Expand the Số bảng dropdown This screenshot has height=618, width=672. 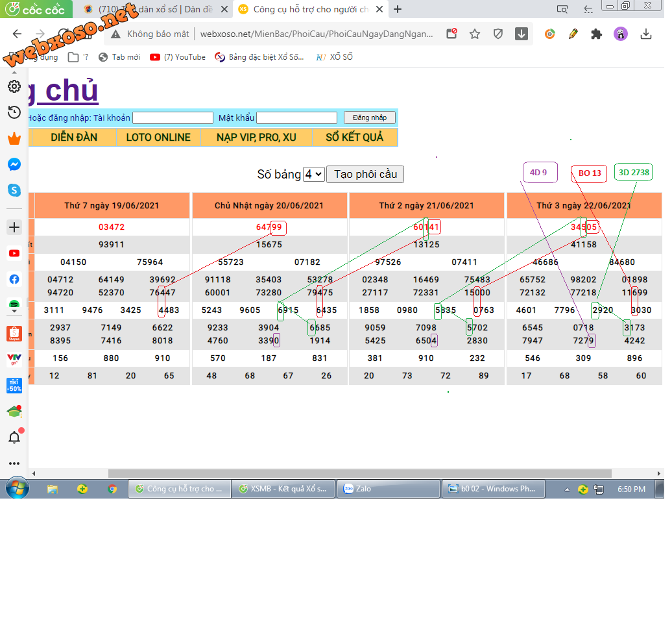tap(314, 174)
